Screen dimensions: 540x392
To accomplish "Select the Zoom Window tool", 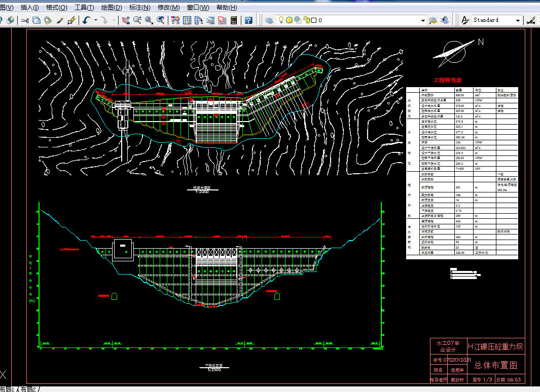I will click(x=149, y=21).
